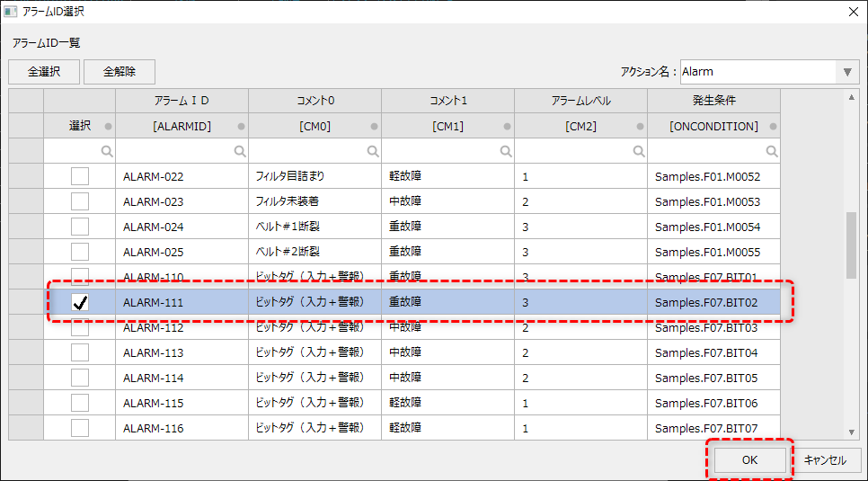Uncheck the ALARM-111 checkbox
The height and width of the screenshot is (481, 868).
(80, 303)
